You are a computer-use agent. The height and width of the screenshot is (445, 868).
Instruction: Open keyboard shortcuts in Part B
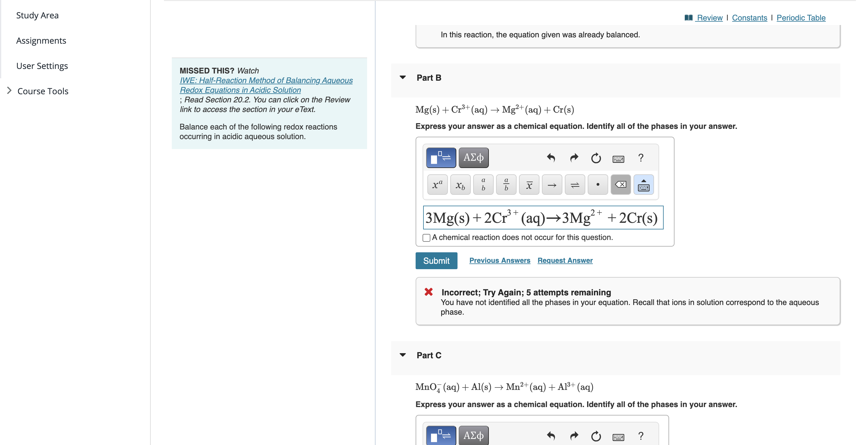pos(618,159)
